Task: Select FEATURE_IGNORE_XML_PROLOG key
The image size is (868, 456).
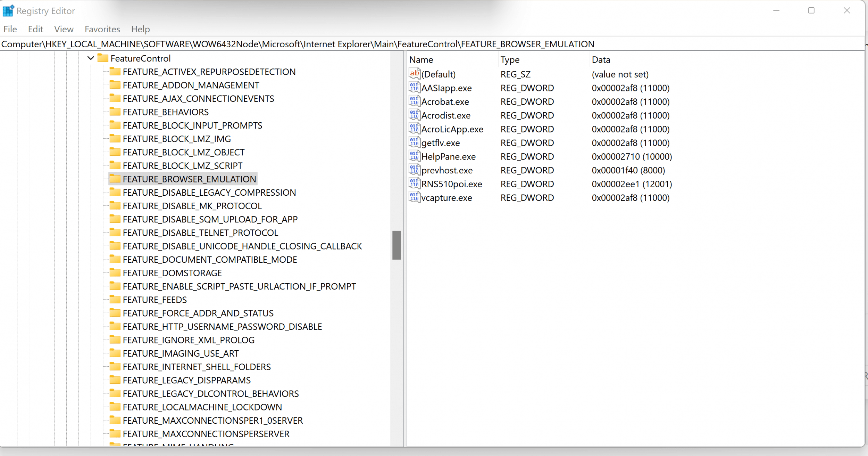Action: point(189,340)
